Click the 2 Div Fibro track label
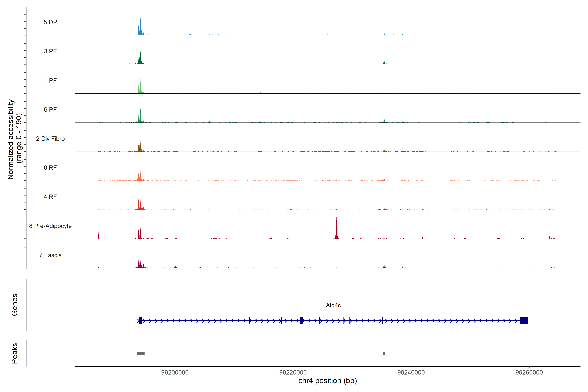Viewport: 588px width, 392px height. tap(50, 139)
